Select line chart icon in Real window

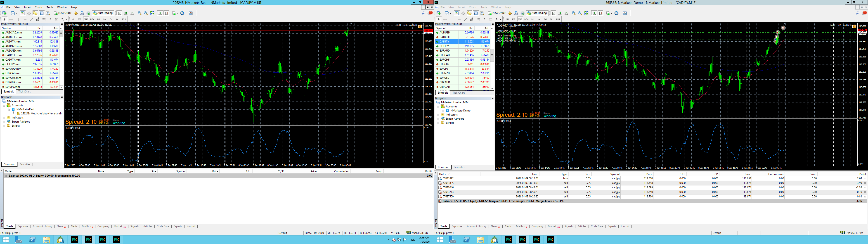(132, 13)
